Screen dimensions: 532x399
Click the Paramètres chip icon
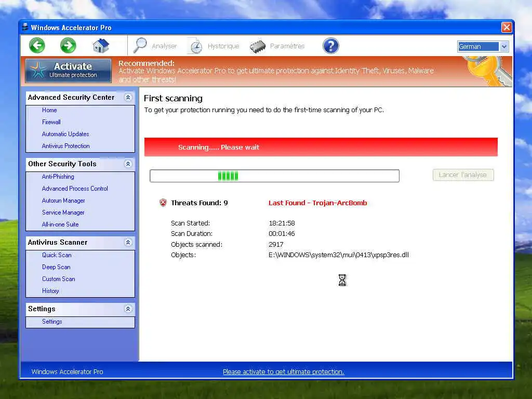[x=258, y=46]
